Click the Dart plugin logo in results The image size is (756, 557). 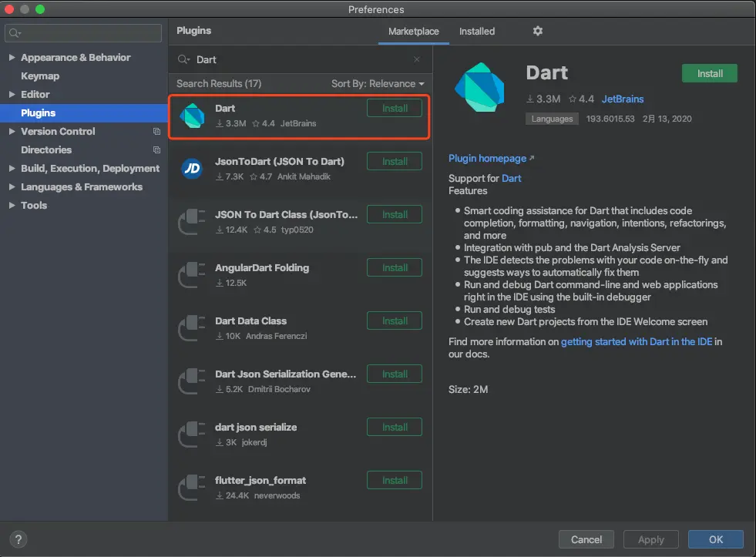pyautogui.click(x=193, y=116)
